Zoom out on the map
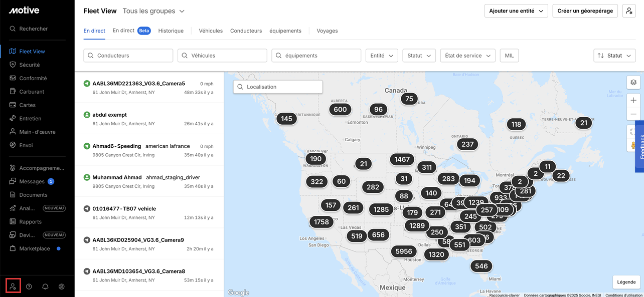The image size is (644, 297). coord(633,114)
